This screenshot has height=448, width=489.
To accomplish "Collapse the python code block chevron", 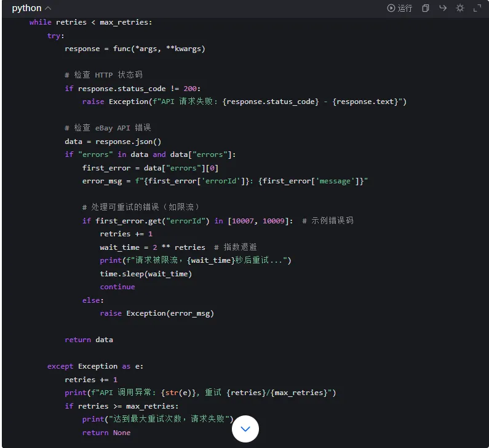I will [x=48, y=9].
